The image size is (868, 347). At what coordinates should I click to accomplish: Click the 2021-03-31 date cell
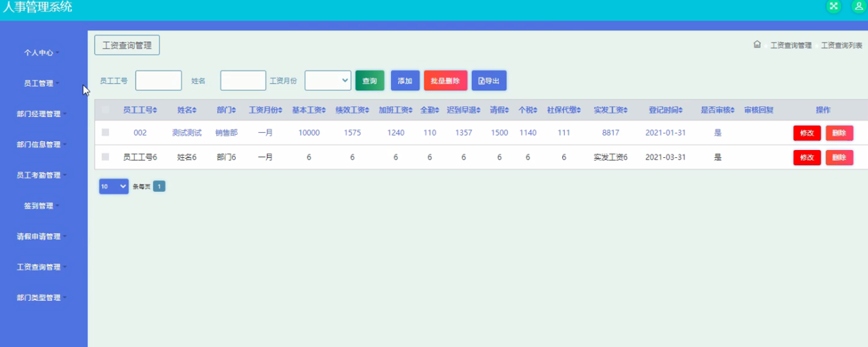click(665, 157)
